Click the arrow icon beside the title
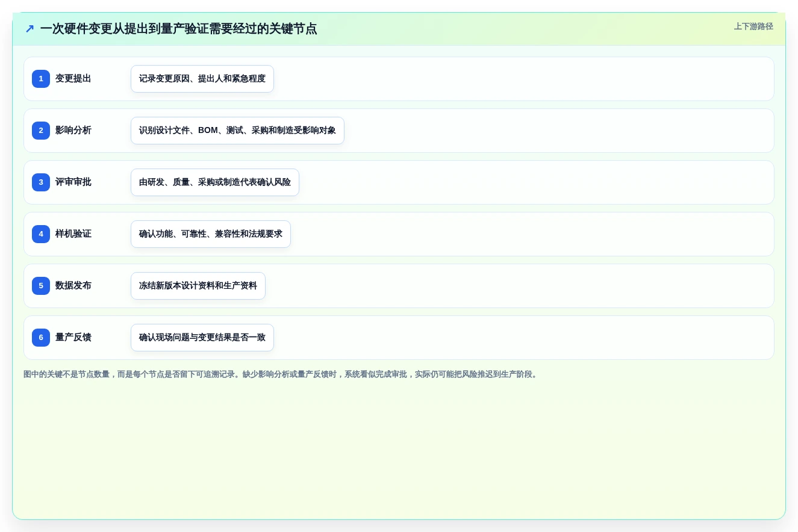 pos(30,29)
